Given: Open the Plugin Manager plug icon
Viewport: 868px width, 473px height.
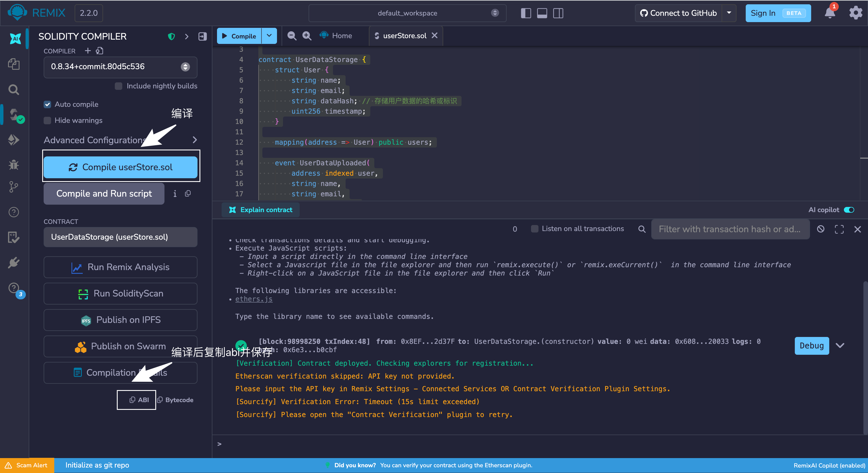Looking at the screenshot, I should 14,262.
